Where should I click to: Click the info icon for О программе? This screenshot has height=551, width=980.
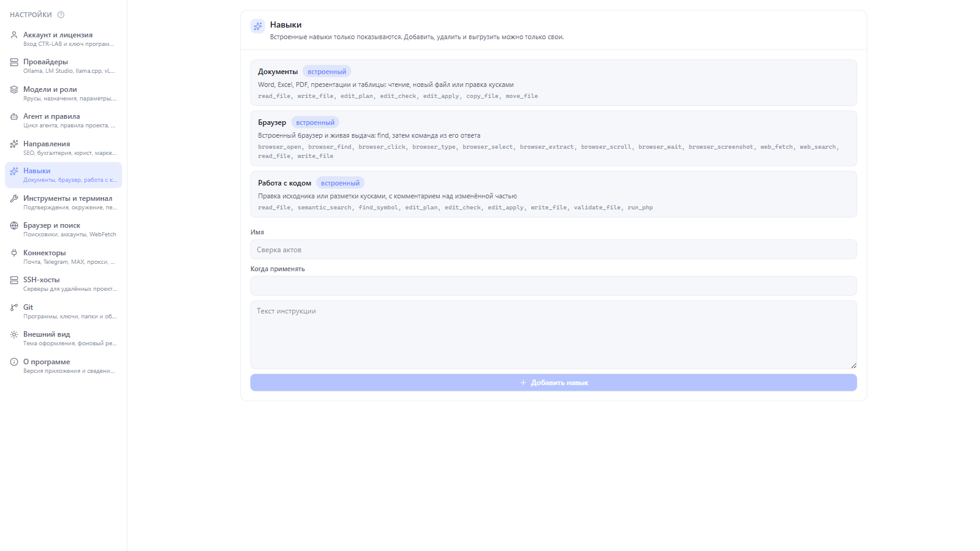(14, 362)
